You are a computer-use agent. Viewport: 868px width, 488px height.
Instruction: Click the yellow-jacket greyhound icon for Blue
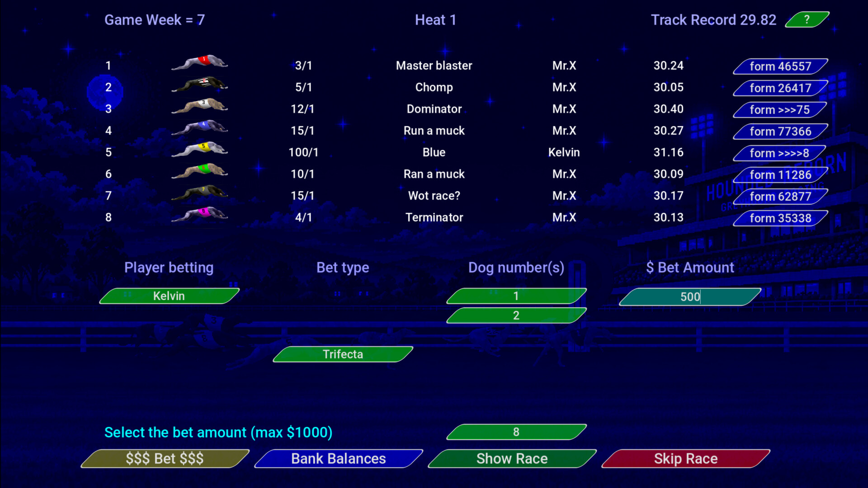pyautogui.click(x=199, y=150)
